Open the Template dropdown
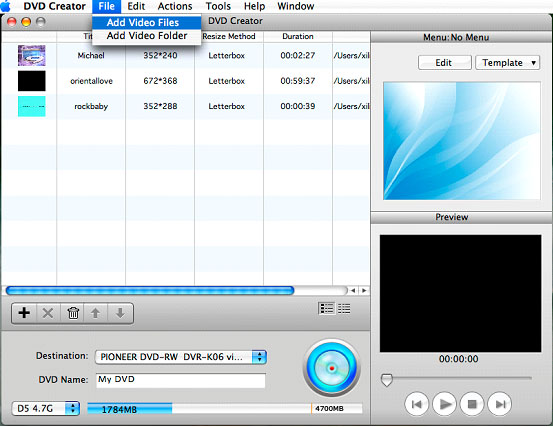 pyautogui.click(x=508, y=63)
